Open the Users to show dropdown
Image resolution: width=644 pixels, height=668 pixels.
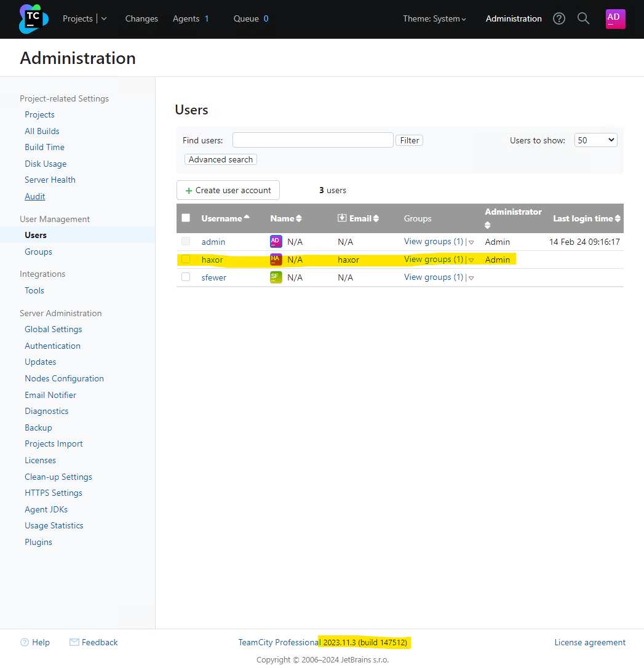point(595,140)
